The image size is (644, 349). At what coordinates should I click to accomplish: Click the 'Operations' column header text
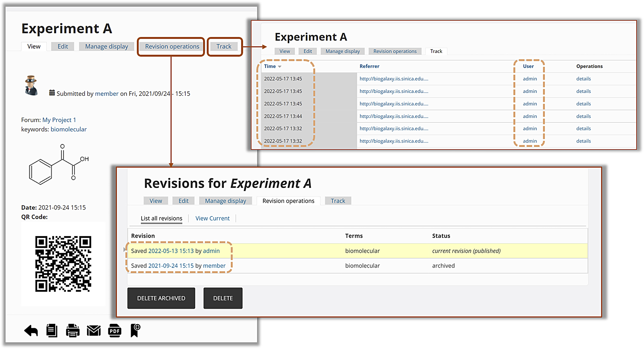[589, 66]
